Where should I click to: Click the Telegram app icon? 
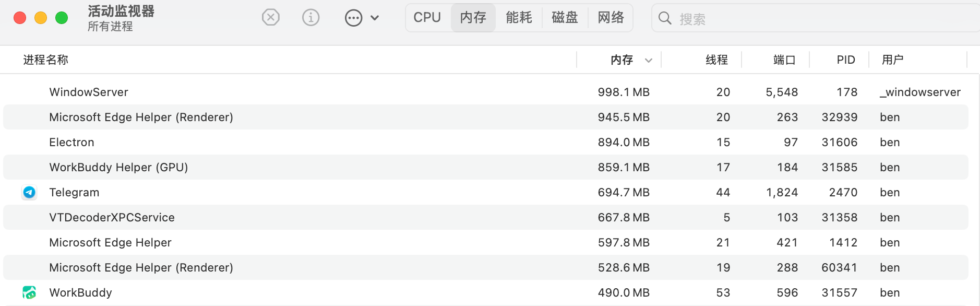29,193
